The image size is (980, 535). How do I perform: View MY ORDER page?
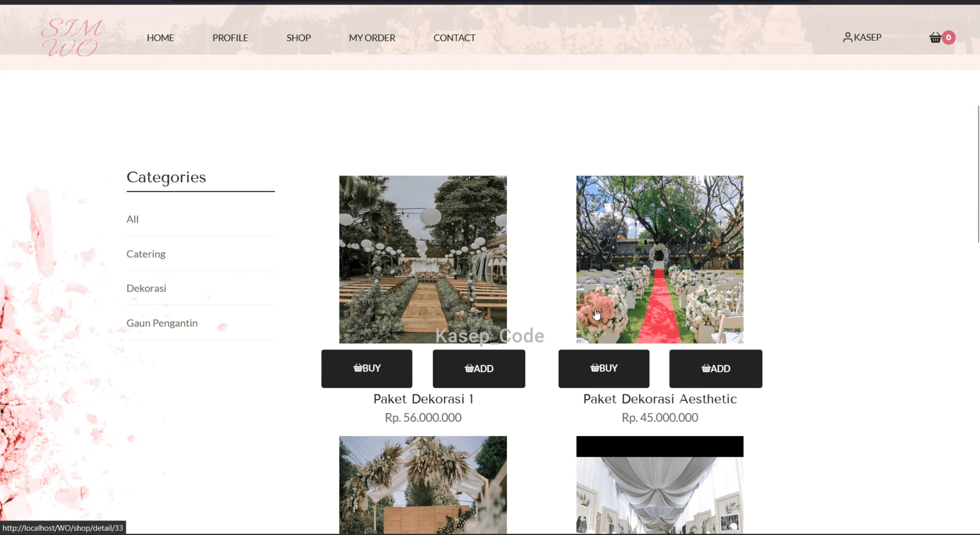372,38
